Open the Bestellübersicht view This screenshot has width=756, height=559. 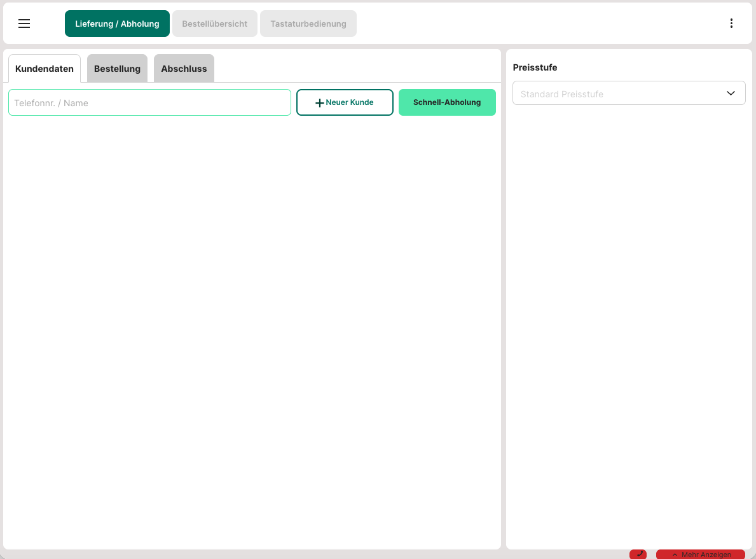(215, 24)
